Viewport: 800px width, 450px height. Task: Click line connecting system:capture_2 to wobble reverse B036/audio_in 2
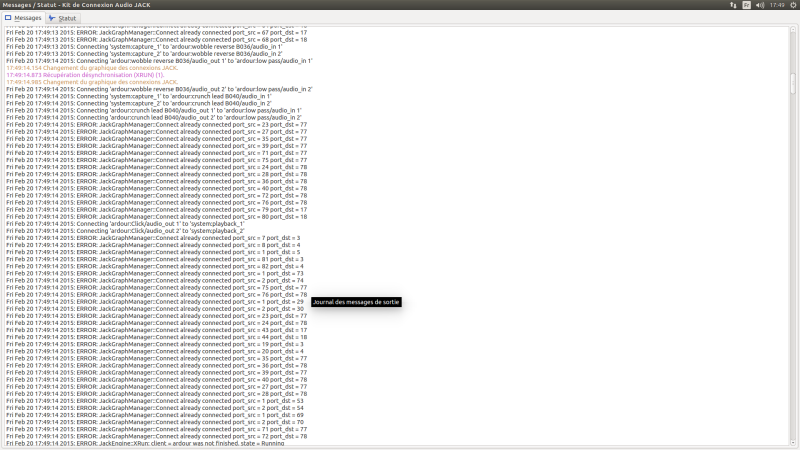pyautogui.click(x=144, y=54)
